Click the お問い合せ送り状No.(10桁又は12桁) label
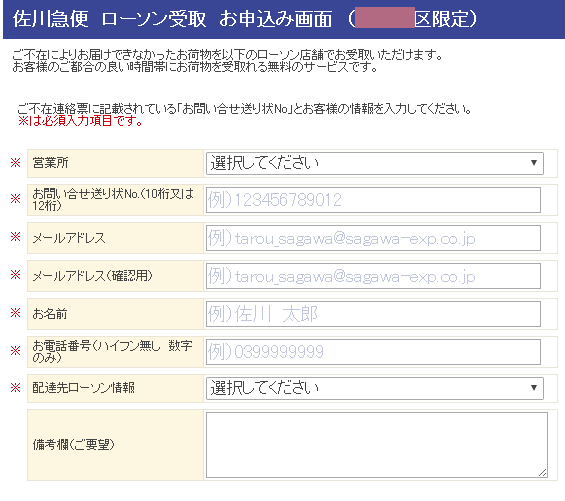Image resolution: width=565 pixels, height=501 pixels. pyautogui.click(x=113, y=199)
